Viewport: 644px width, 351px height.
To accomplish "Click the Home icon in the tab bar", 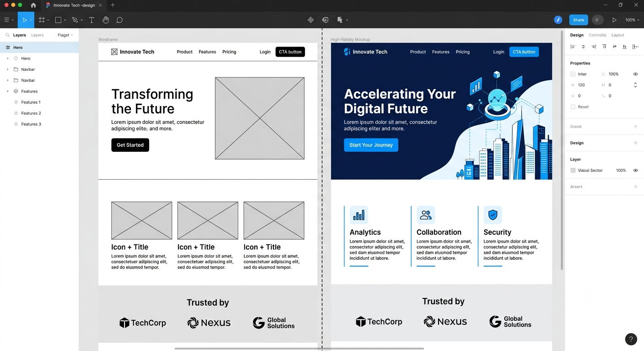I will click(33, 5).
